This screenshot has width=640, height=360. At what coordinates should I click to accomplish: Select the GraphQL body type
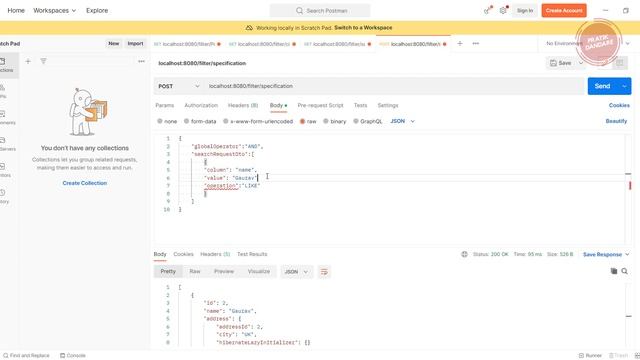[x=368, y=121]
